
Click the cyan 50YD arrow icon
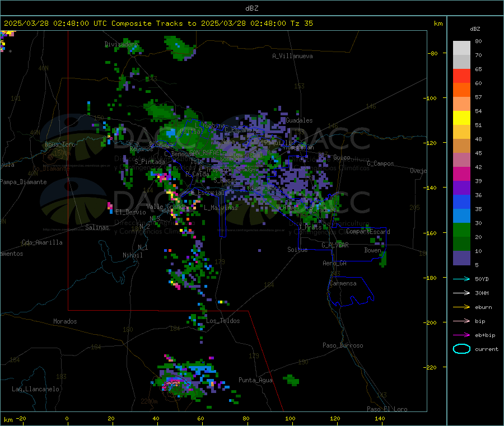(461, 279)
